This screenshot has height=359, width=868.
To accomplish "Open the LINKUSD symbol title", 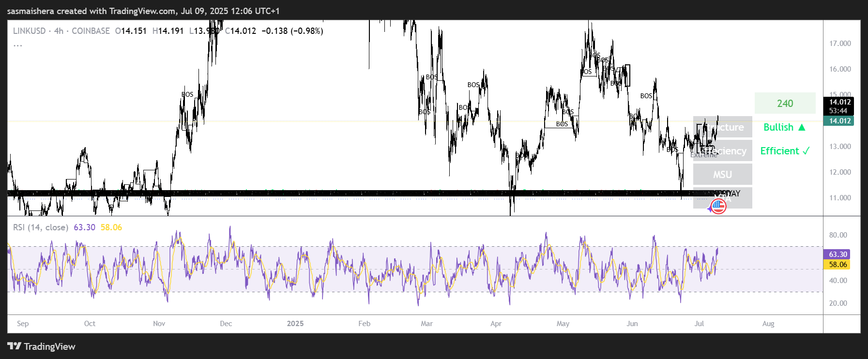I will click(x=29, y=31).
